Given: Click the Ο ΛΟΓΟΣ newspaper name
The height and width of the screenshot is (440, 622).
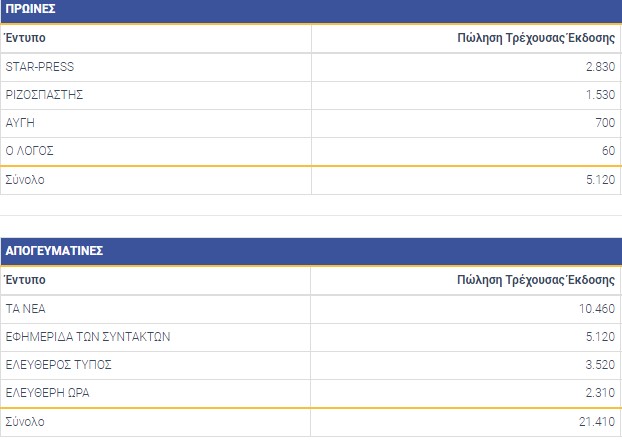Looking at the screenshot, I should click(29, 151).
